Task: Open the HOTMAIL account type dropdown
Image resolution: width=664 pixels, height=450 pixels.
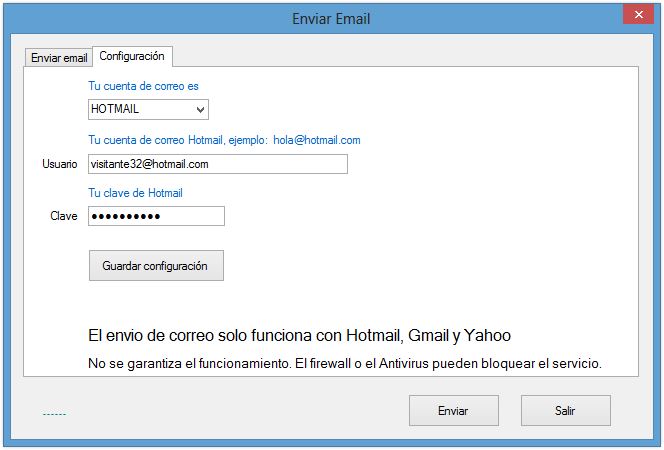Action: click(x=148, y=109)
